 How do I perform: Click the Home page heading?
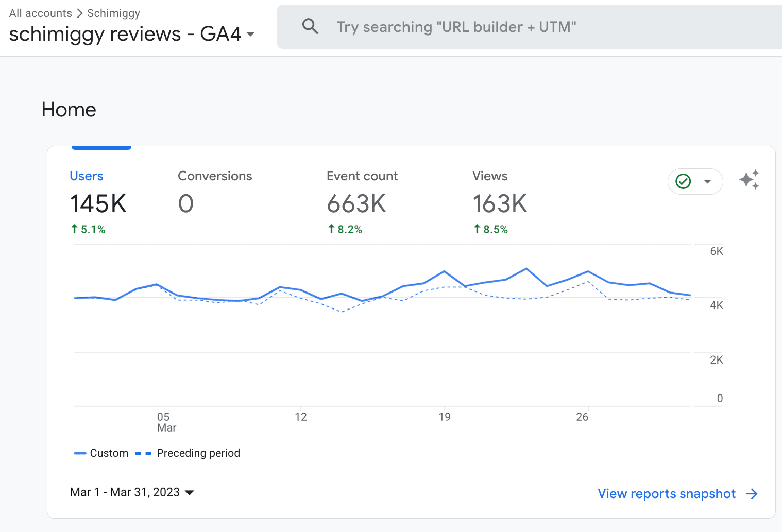(69, 110)
